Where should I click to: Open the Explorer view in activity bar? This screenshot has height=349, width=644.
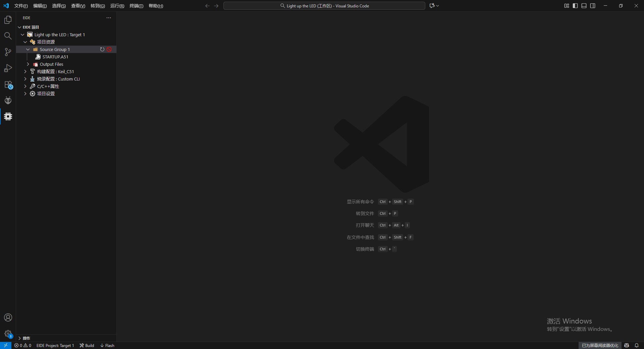pos(8,20)
